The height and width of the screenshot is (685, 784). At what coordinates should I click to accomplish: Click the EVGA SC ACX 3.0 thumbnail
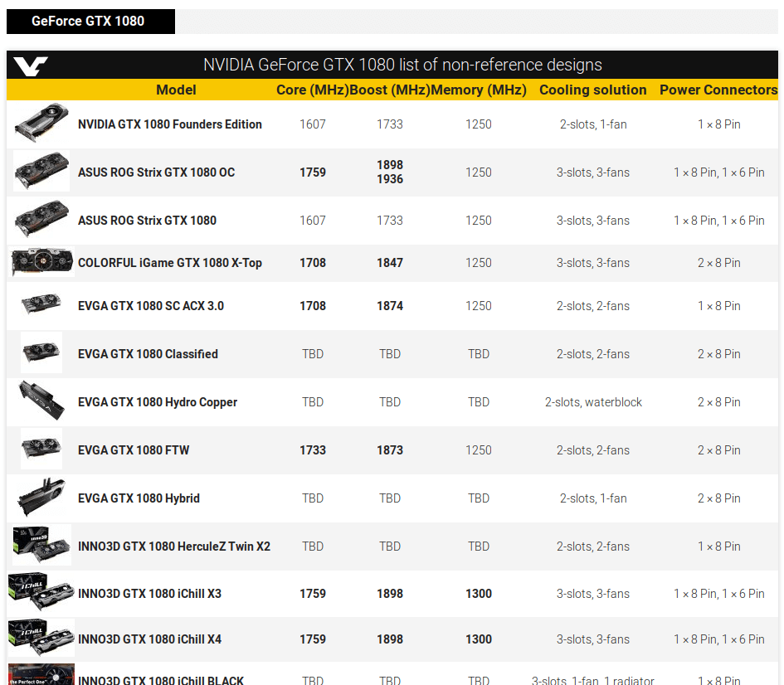41,304
